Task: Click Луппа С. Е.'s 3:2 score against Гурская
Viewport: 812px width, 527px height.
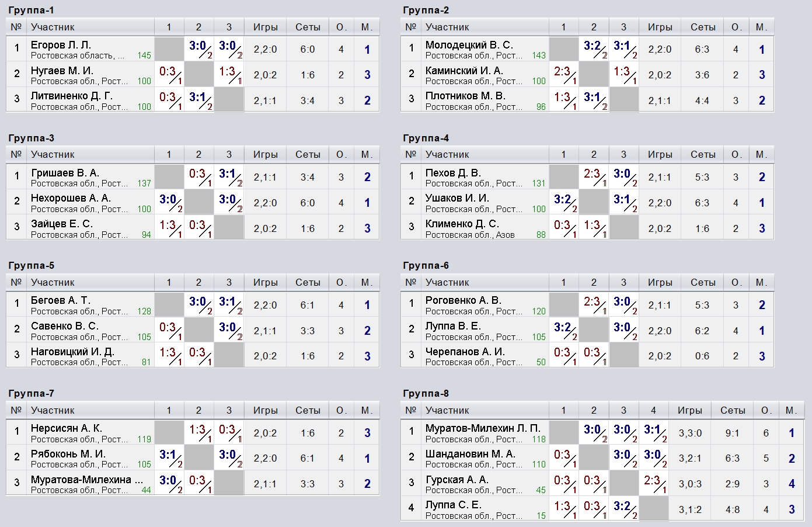Action: pos(623,508)
